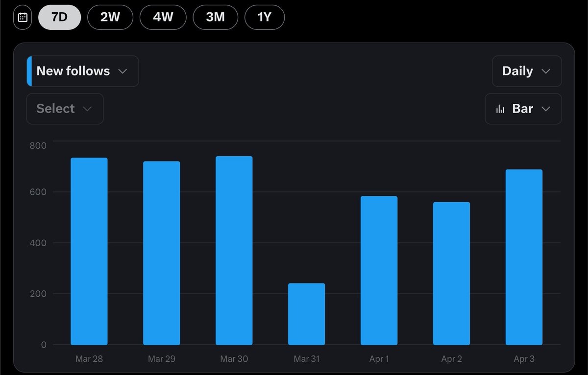This screenshot has height=375, width=588.
Task: Switch to the 3M time range
Action: (x=216, y=17)
